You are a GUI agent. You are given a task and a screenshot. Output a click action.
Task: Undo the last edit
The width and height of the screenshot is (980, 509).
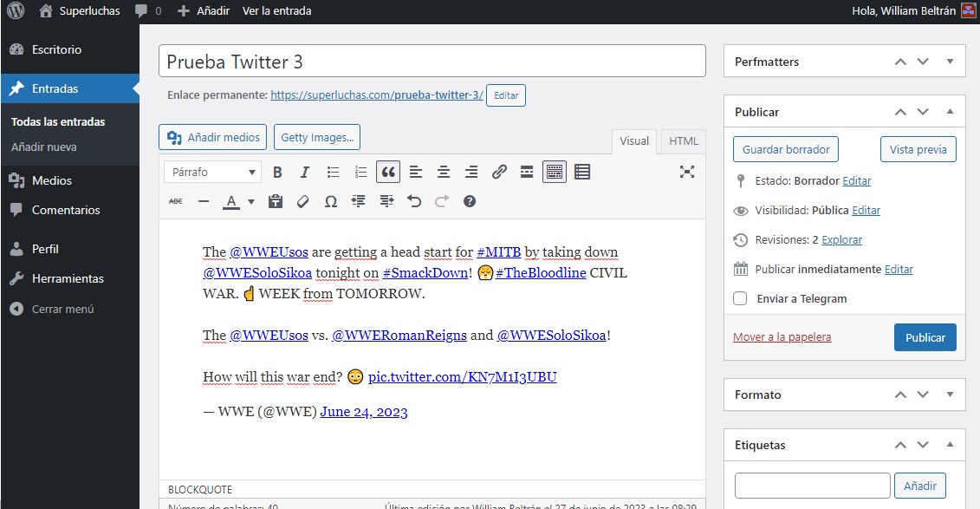414,201
